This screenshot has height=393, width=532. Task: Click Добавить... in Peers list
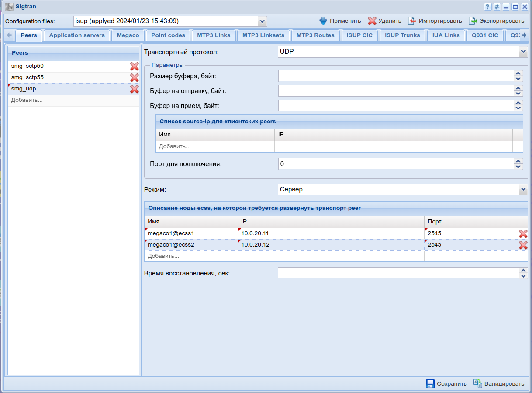coord(69,101)
